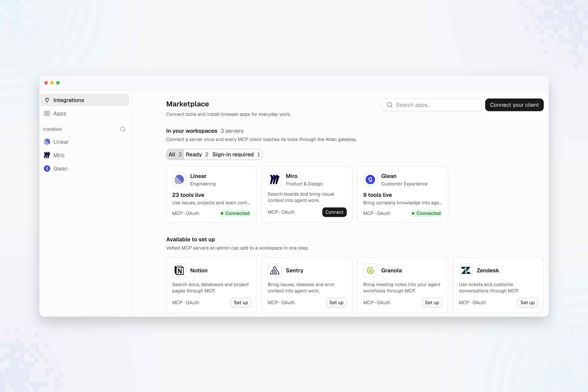Click the Sentry card logo
The height and width of the screenshot is (392, 588).
274,270
